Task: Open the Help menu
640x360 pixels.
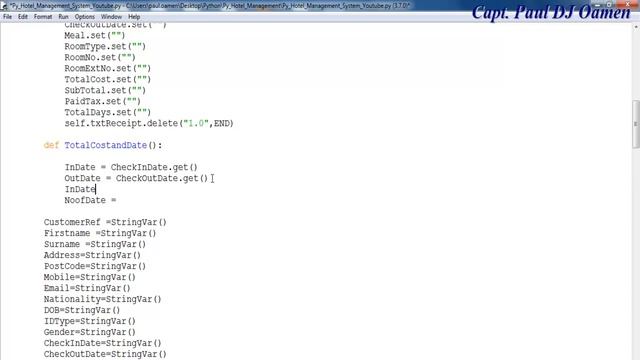Action: coord(134,17)
